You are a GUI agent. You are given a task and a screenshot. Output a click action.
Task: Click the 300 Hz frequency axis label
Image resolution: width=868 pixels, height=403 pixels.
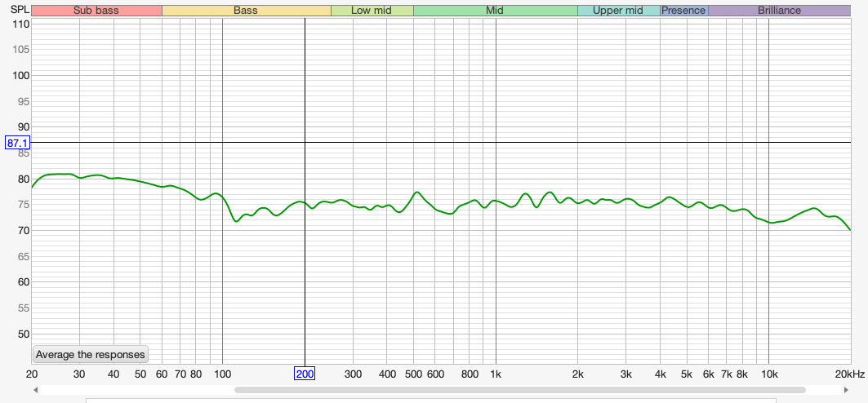[353, 374]
